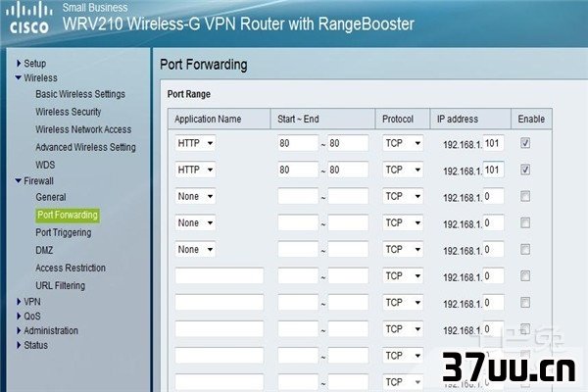The height and width of the screenshot is (392, 588).
Task: Open Port Triggering page
Action: (64, 232)
